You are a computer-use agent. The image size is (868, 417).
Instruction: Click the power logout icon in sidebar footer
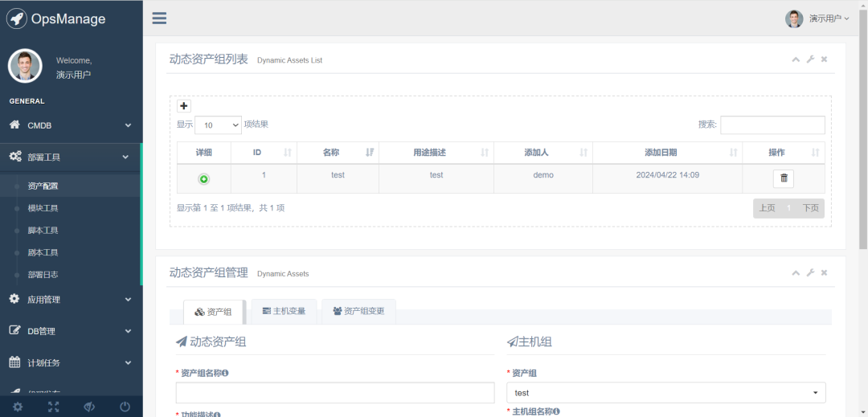point(125,407)
